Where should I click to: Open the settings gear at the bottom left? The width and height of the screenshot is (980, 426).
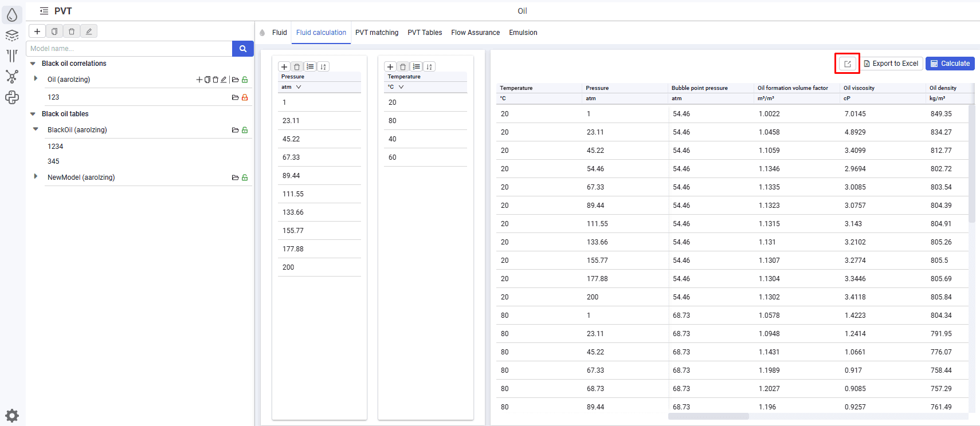click(12, 416)
